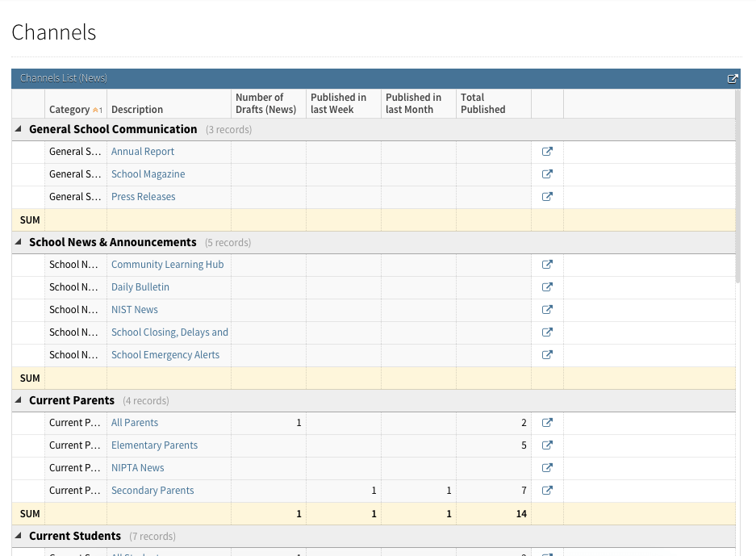Click the Number of Drafts column header
This screenshot has height=556, width=756.
pyautogui.click(x=267, y=103)
